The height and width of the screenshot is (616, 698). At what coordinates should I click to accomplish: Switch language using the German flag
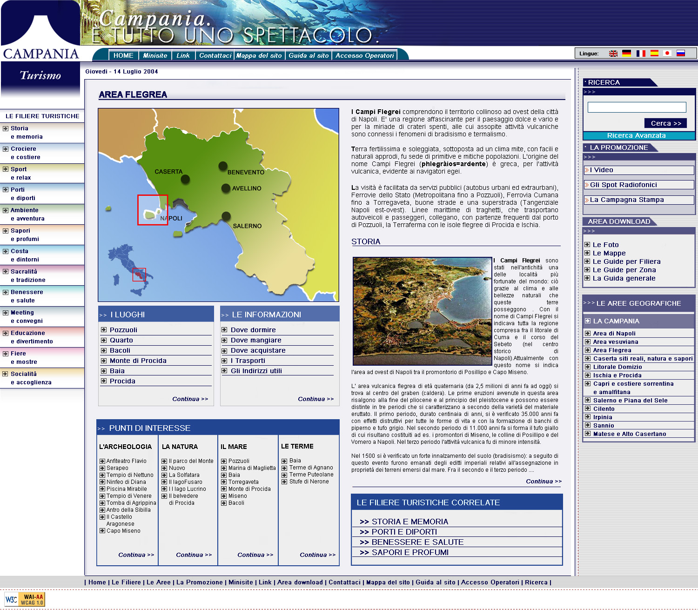[x=627, y=54]
